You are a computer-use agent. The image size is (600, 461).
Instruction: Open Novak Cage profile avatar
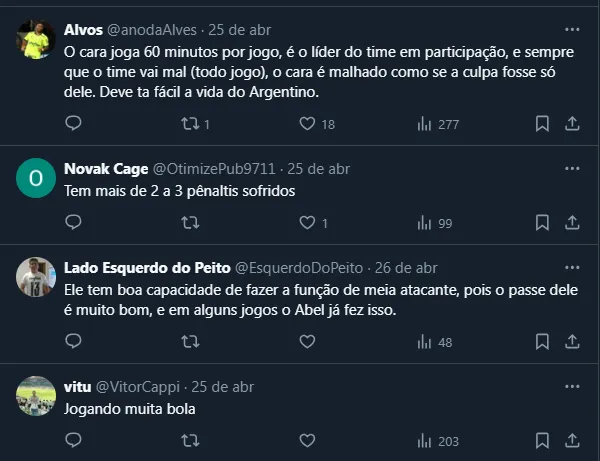point(37,179)
